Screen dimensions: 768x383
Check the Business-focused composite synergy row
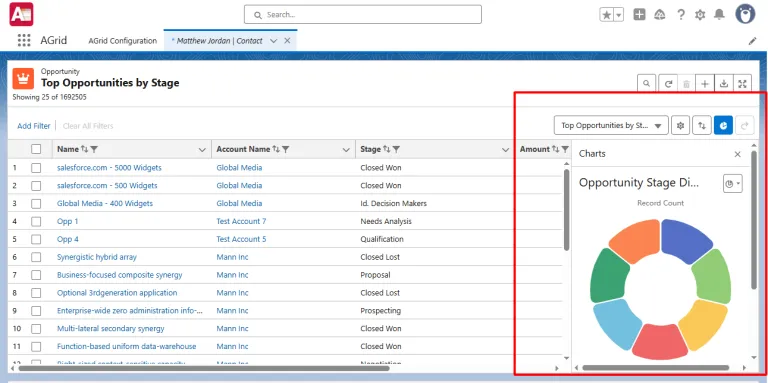(36, 275)
